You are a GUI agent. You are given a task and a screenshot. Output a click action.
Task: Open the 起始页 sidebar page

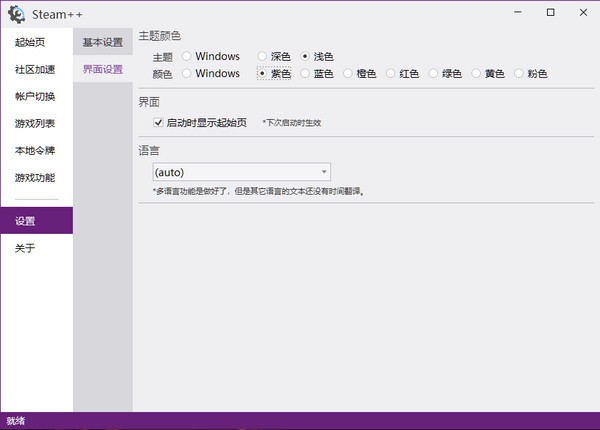pyautogui.click(x=30, y=43)
